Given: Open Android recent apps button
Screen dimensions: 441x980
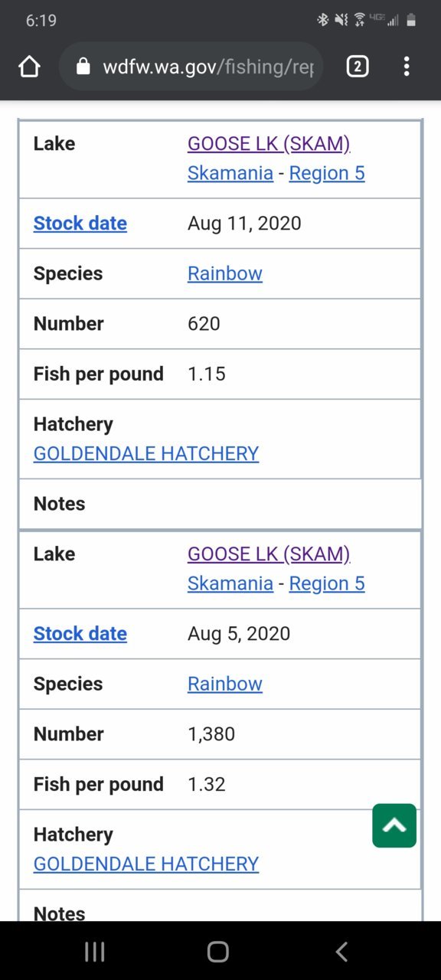Looking at the screenshot, I should click(95, 952).
